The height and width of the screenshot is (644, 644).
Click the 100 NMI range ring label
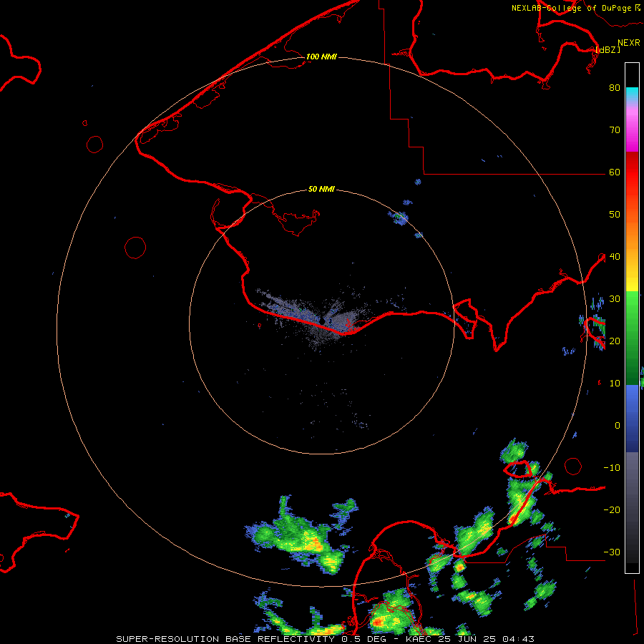321,57
